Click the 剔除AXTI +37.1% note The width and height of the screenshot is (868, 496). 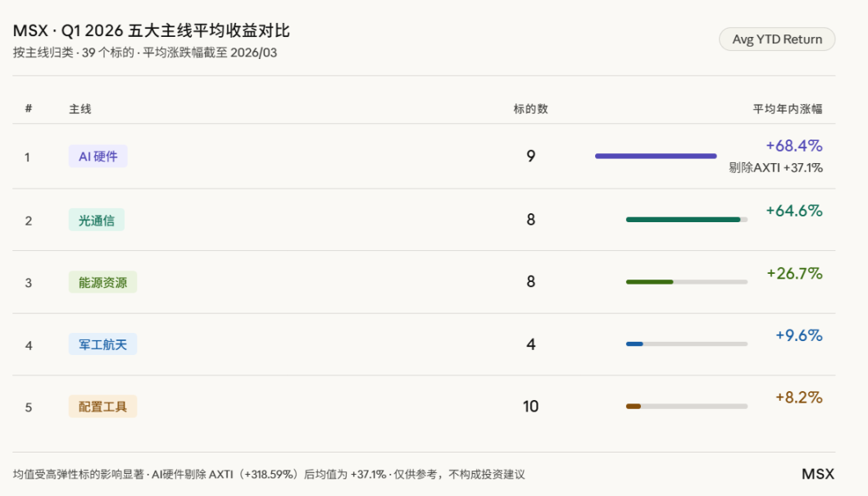[x=775, y=168]
